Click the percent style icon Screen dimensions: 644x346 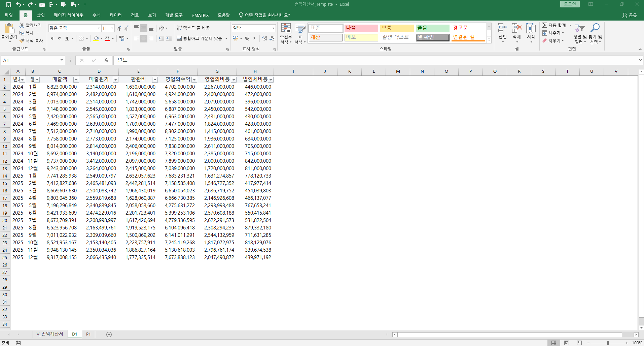coord(247,39)
